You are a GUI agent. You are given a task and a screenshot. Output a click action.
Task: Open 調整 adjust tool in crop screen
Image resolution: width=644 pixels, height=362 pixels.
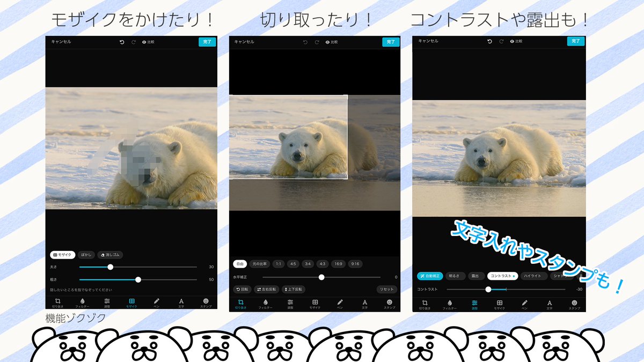point(290,305)
